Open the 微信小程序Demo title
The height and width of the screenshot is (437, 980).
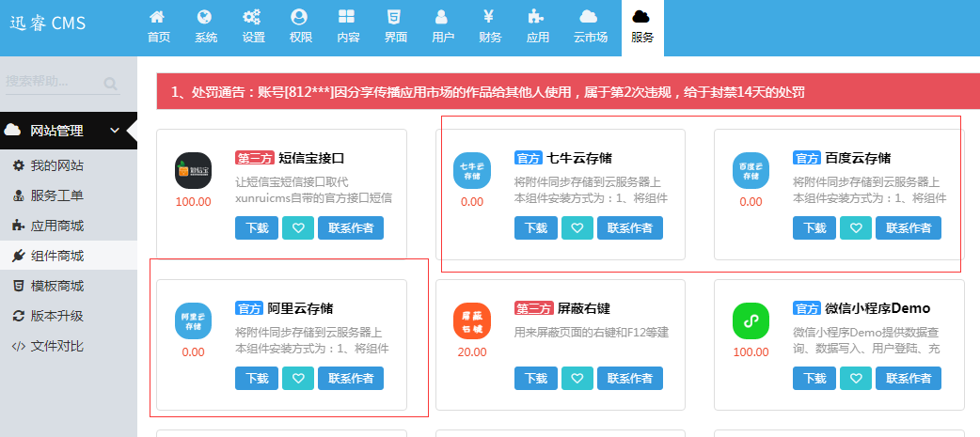877,308
